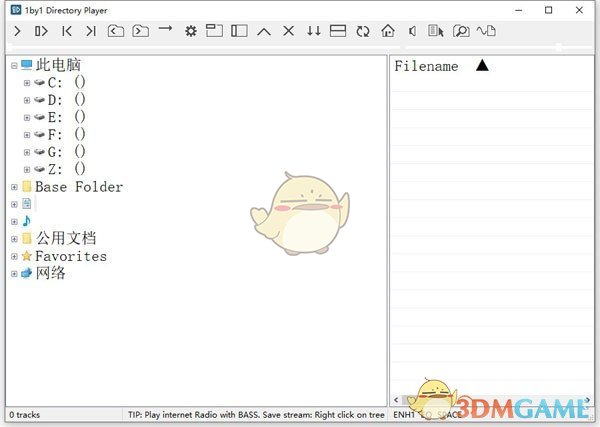
Task: Click the horizontal split view icon
Action: tap(338, 31)
